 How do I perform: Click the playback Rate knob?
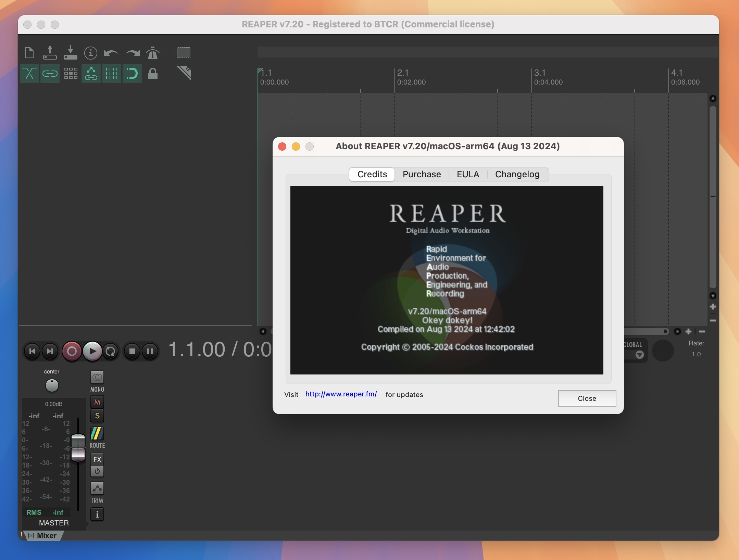663,350
